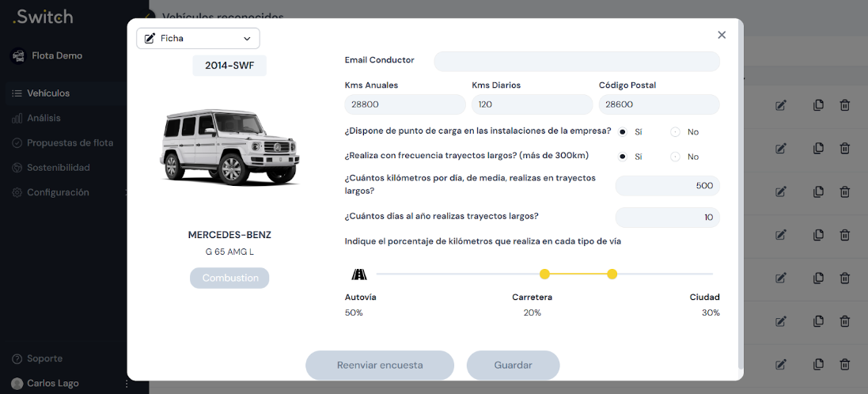Click the delete trash icon in the last row
Viewport: 868px width, 394px height.
tap(845, 365)
